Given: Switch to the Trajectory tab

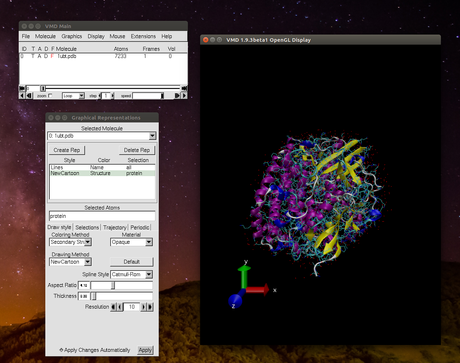Looking at the screenshot, I should (115, 227).
